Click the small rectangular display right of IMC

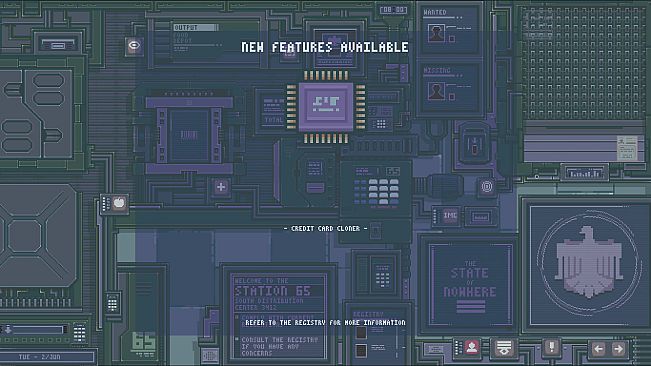point(480,217)
